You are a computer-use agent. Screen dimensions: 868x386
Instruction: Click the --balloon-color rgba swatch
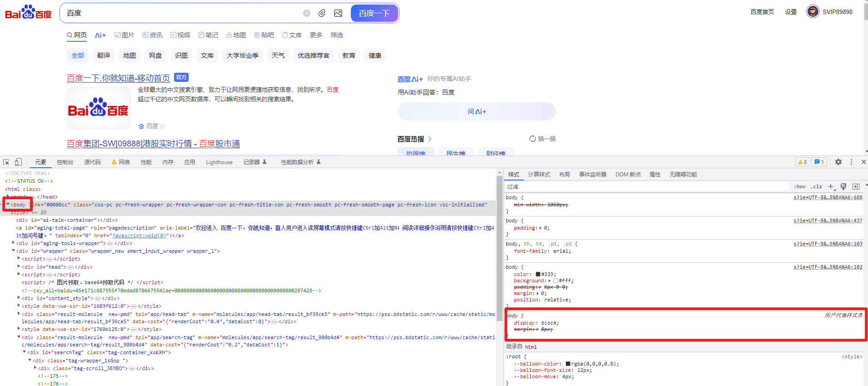pos(568,364)
